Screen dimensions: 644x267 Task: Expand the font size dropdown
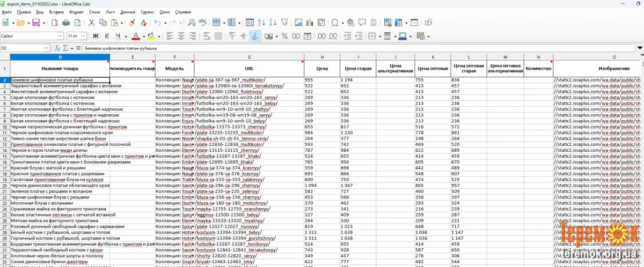(x=83, y=36)
